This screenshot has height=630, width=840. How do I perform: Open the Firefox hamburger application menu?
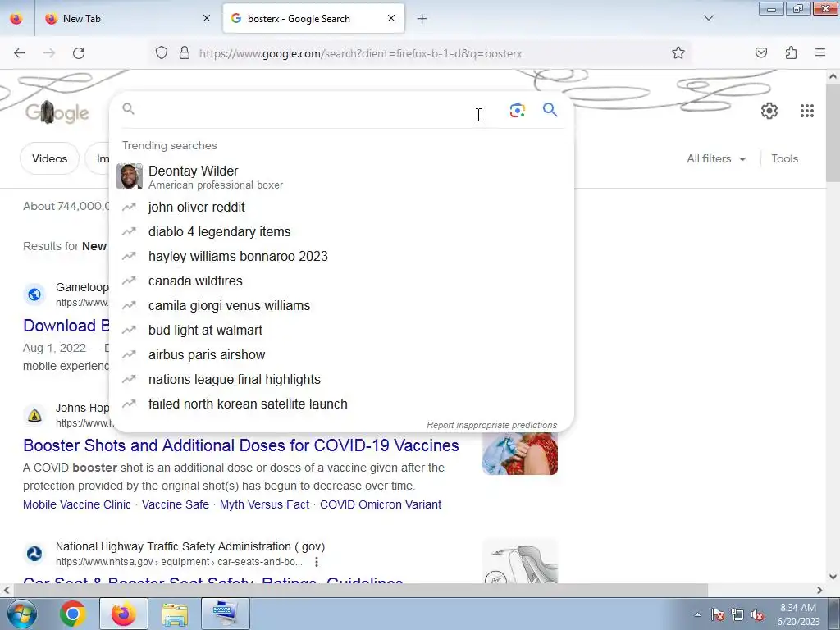pos(820,52)
